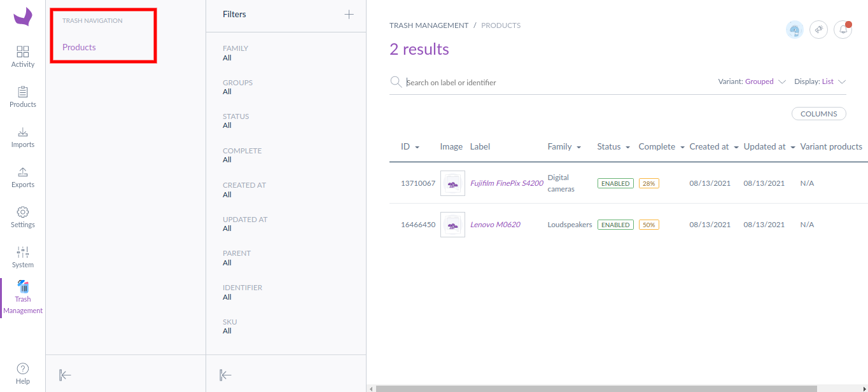Viewport: 868px width, 392px height.
Task: Sort by Family column
Action: pos(564,146)
